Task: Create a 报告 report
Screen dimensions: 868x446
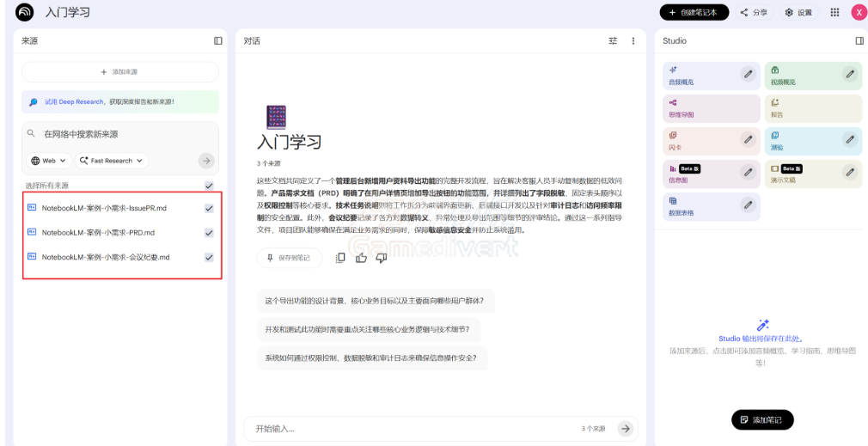Action: pyautogui.click(x=813, y=108)
